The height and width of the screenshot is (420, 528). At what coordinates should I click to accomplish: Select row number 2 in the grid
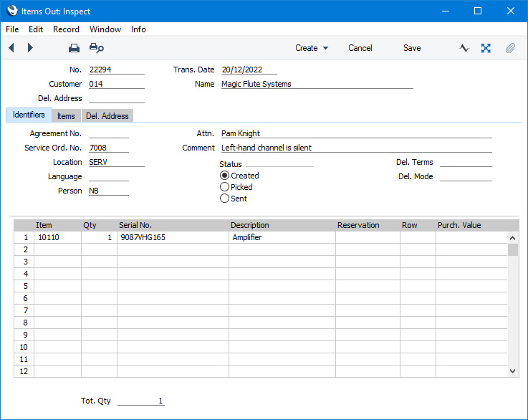(24, 249)
